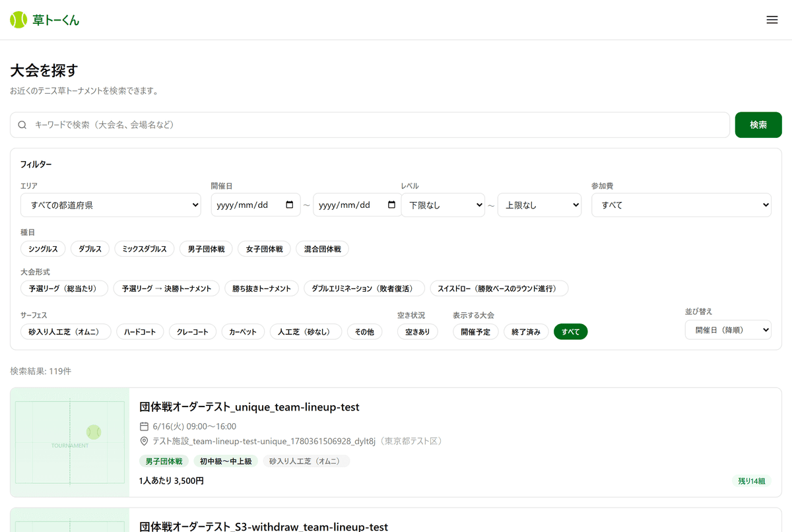Viewport: 792px width, 532px height.
Task: Toggle the 混合団体戦 filter chip
Action: coord(322,249)
